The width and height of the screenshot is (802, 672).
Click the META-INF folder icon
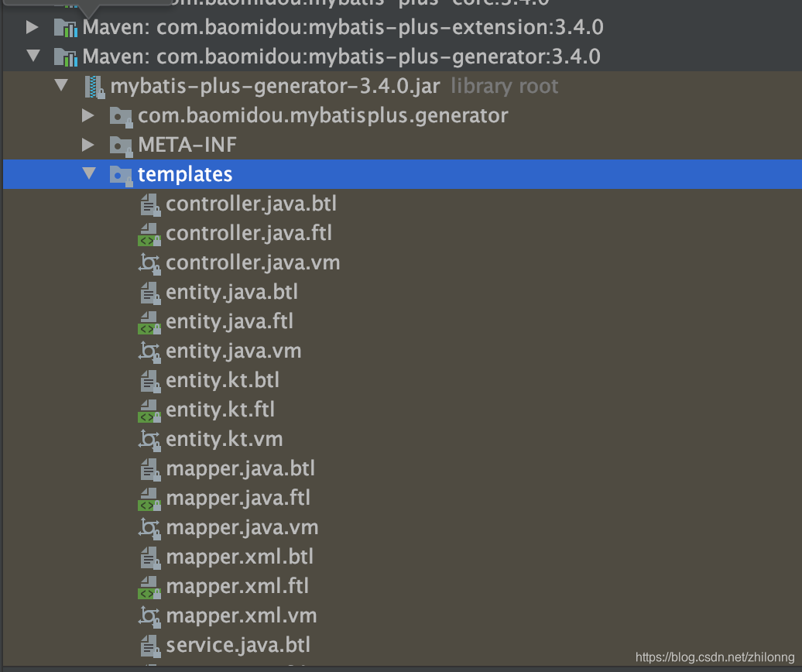point(122,146)
